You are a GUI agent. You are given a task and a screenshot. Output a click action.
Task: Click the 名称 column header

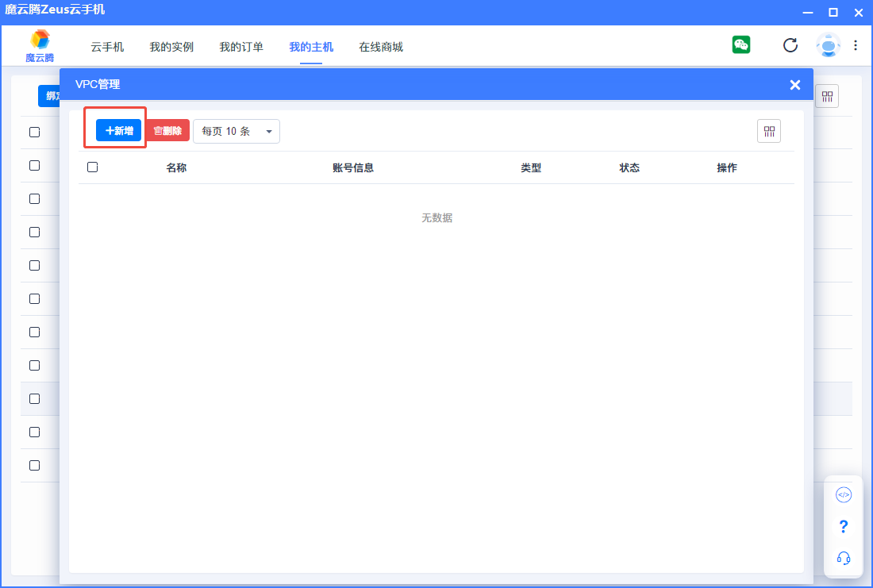pos(176,168)
